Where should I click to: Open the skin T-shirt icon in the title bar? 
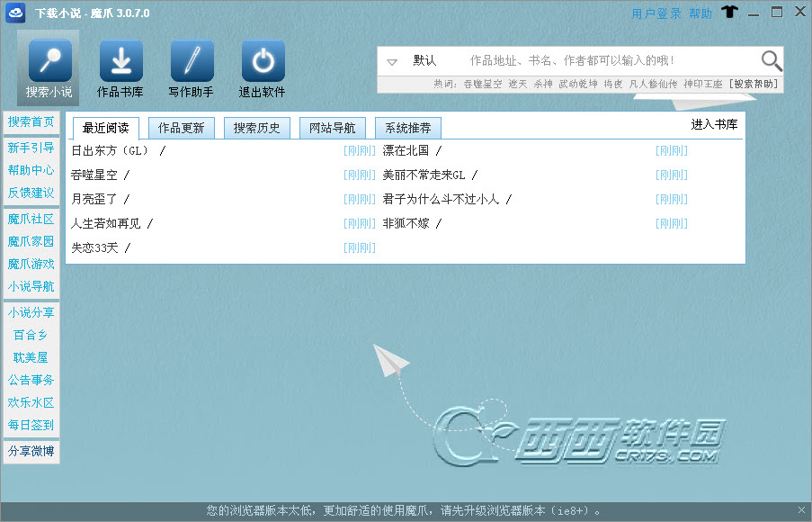(x=729, y=12)
